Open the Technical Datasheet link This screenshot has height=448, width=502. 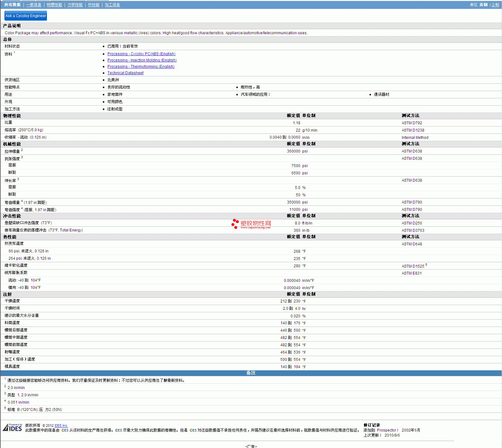pos(125,73)
